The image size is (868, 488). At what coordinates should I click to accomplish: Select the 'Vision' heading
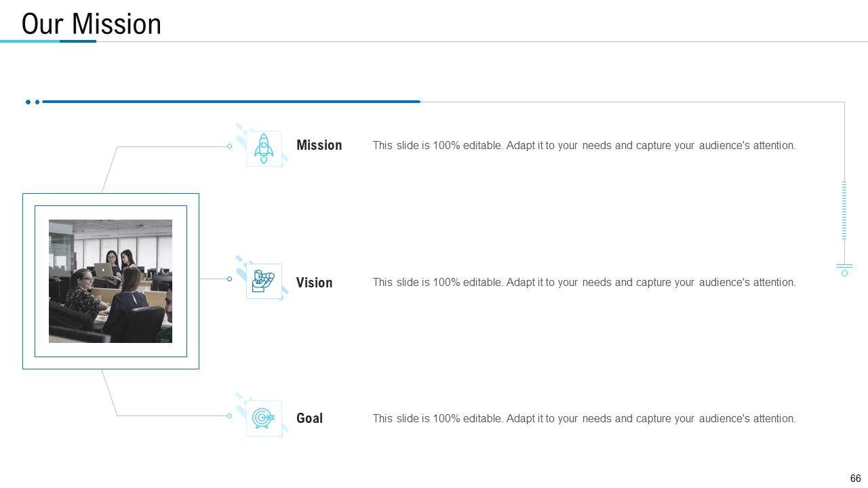tap(315, 283)
